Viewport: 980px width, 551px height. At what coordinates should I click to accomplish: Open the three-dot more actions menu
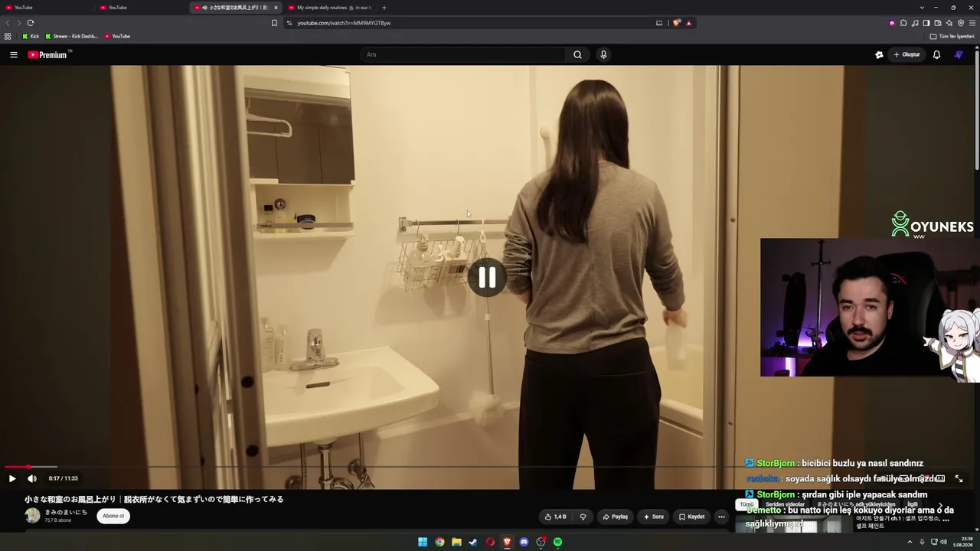pos(721,517)
